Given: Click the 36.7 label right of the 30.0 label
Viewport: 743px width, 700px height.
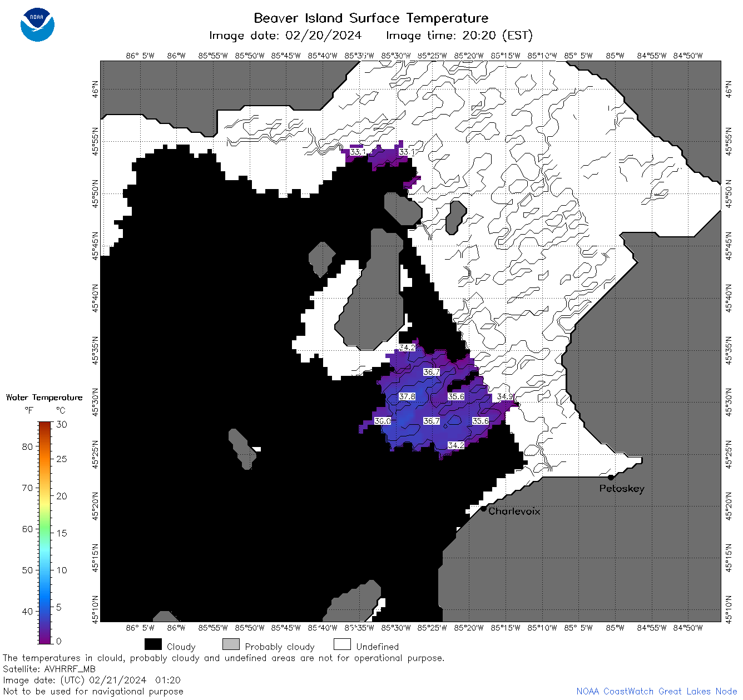Looking at the screenshot, I should (432, 421).
